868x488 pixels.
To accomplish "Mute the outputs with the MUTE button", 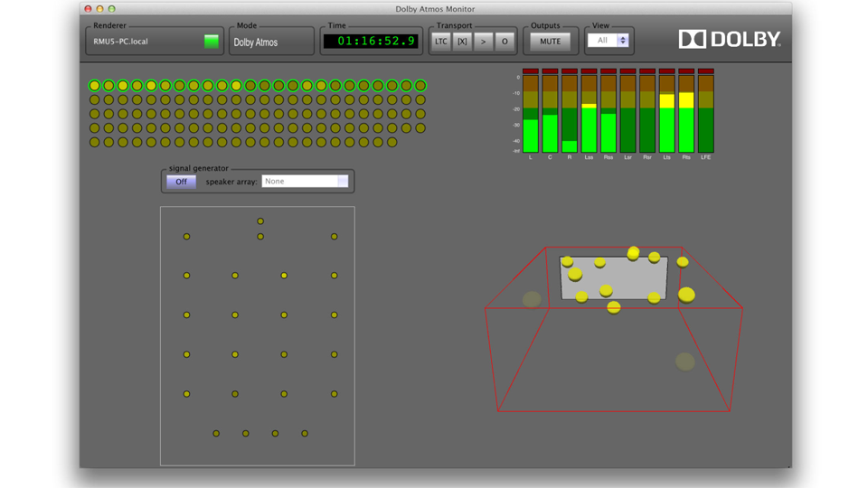I will [551, 42].
